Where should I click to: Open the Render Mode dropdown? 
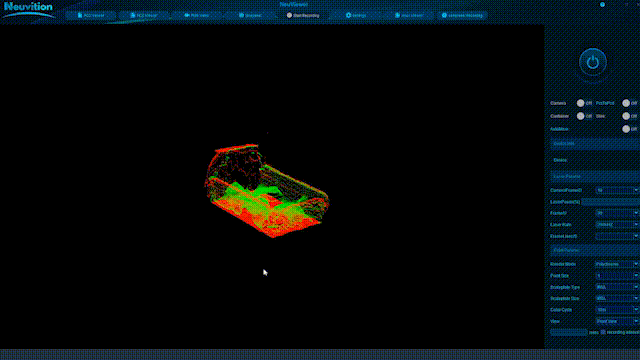(x=617, y=264)
